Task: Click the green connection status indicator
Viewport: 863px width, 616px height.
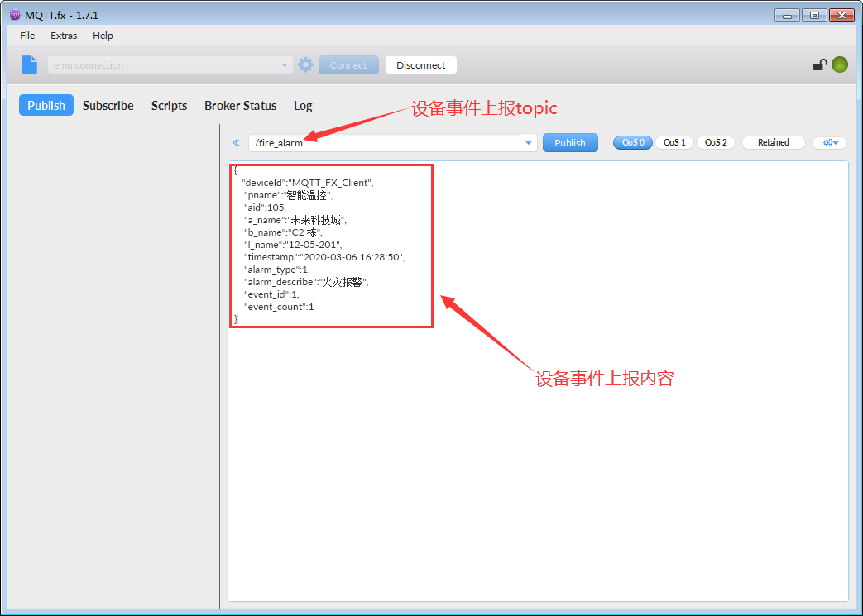Action: click(840, 65)
